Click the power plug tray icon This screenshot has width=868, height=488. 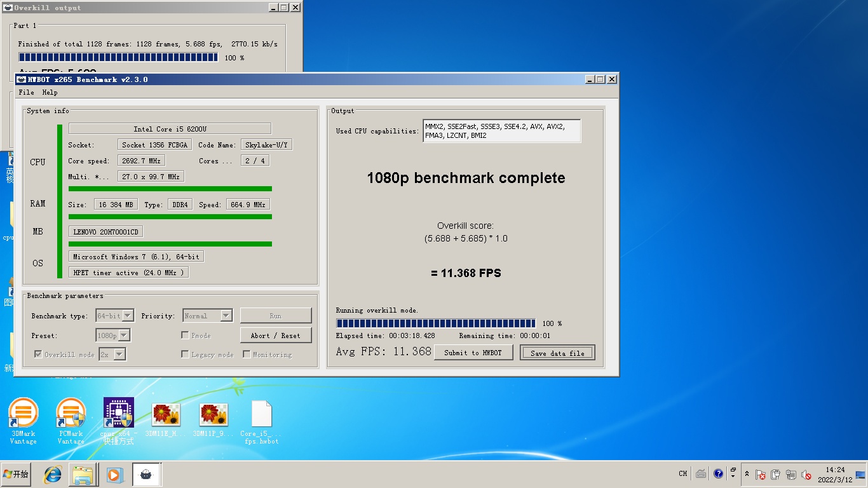776,475
